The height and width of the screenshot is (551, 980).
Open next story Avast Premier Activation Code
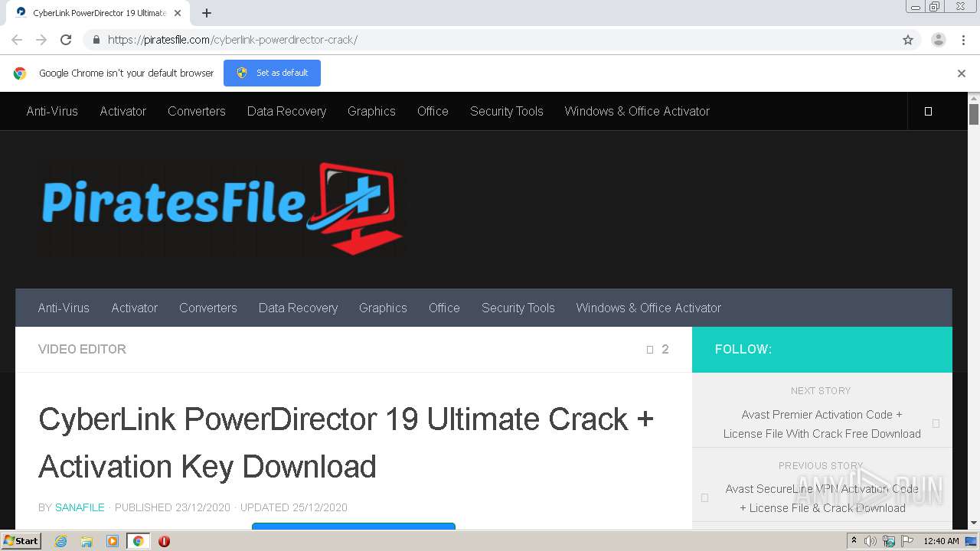822,424
